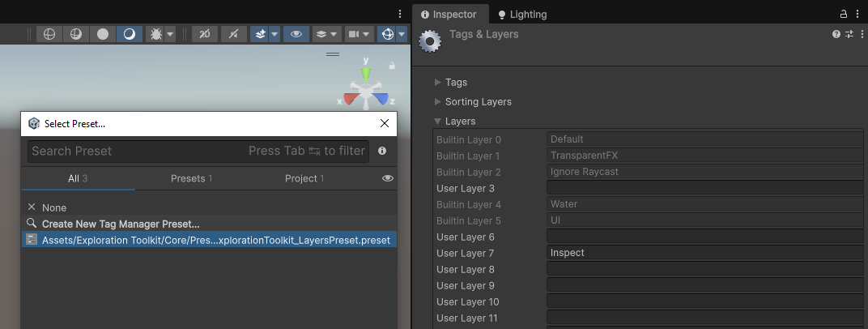
Task: Open Tags & Layers help reference icon
Action: [x=836, y=34]
